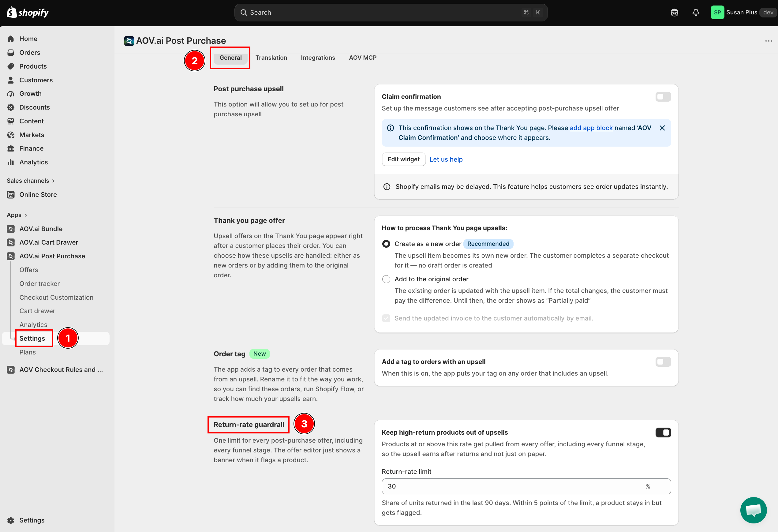Viewport: 778px width, 532px height.
Task: Click the Products tag icon
Action: (11, 66)
